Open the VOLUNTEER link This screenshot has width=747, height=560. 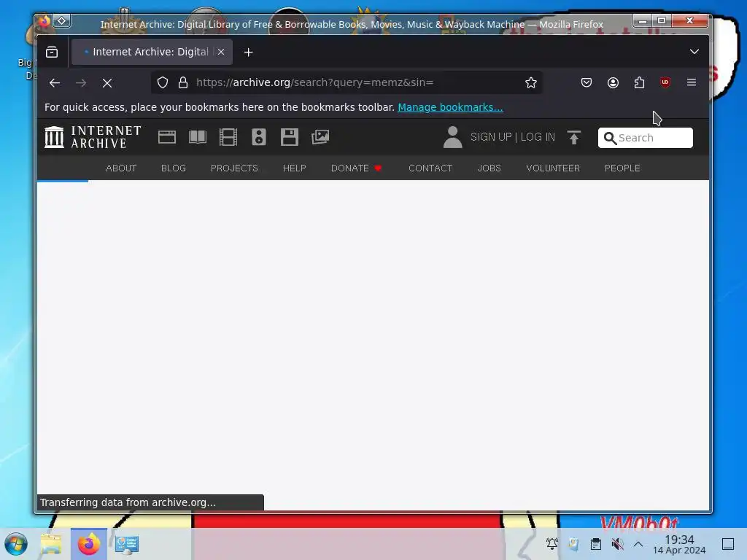pos(553,168)
